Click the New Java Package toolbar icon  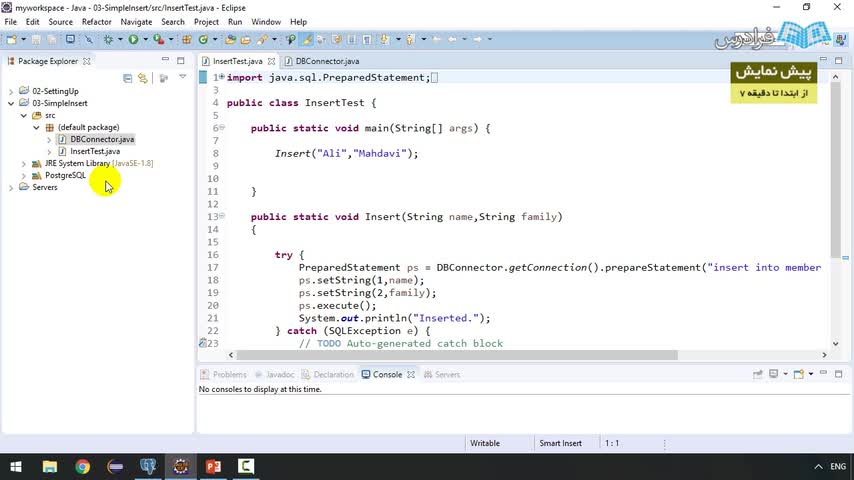tap(187, 39)
